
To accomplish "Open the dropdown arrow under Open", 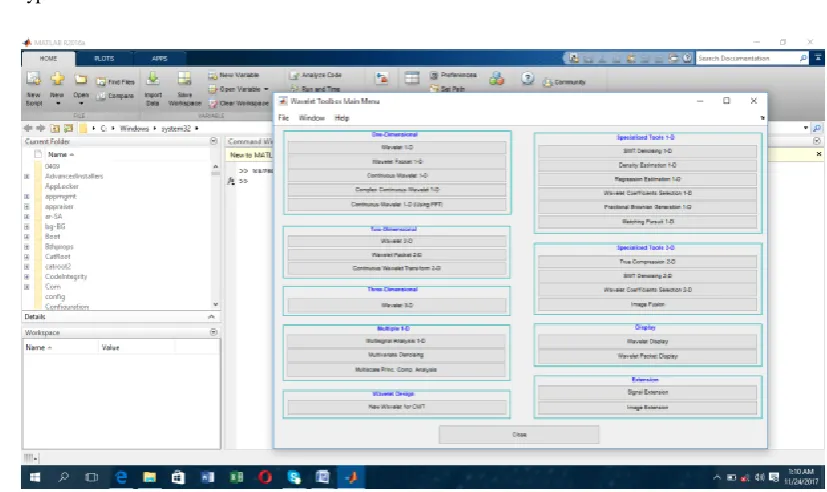I will (x=81, y=104).
